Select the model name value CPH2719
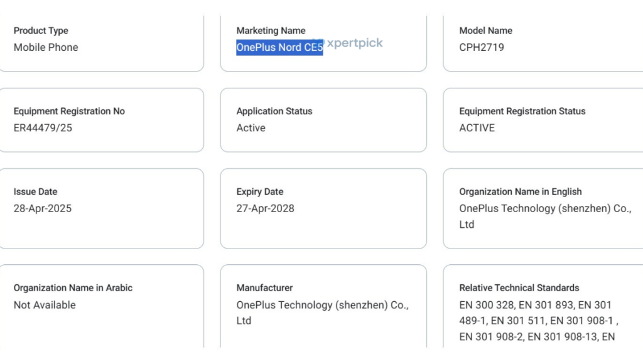This screenshot has height=364, width=643. tap(481, 48)
